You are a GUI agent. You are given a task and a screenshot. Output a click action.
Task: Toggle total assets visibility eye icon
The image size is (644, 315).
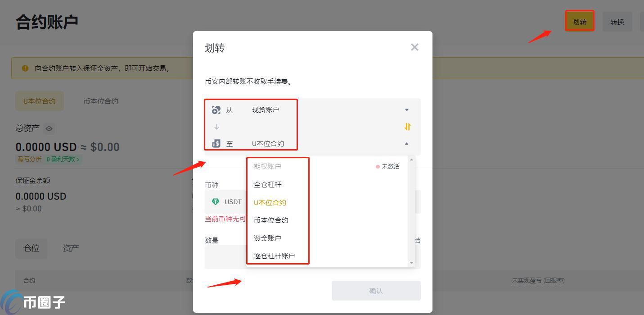49,129
